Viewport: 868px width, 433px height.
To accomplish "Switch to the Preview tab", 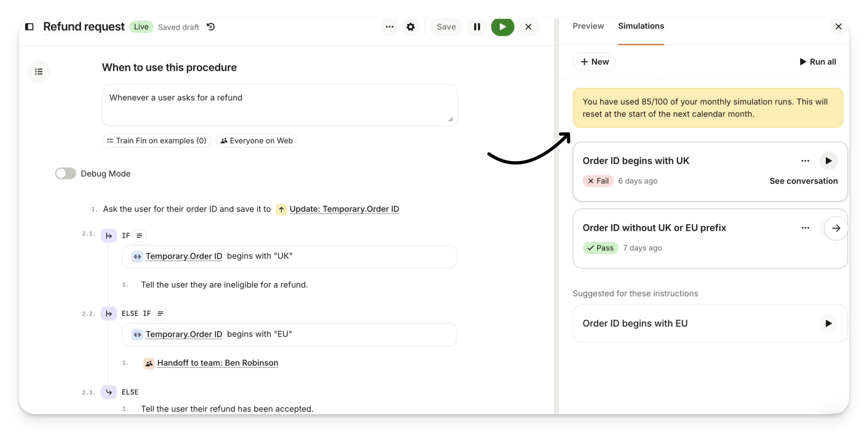I will pos(588,26).
